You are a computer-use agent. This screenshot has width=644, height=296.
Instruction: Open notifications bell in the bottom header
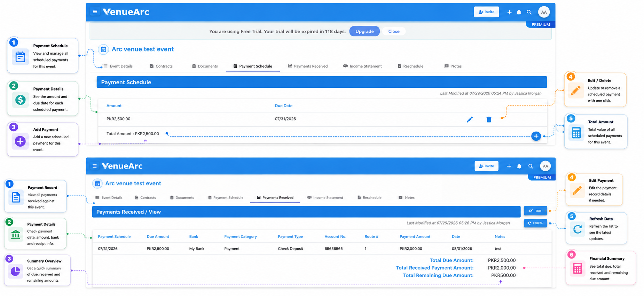click(x=519, y=166)
